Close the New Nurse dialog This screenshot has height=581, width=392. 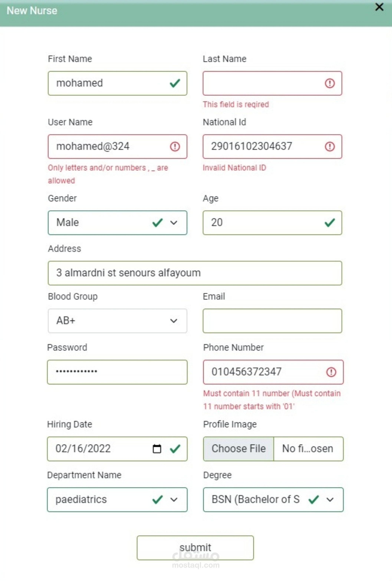[379, 7]
